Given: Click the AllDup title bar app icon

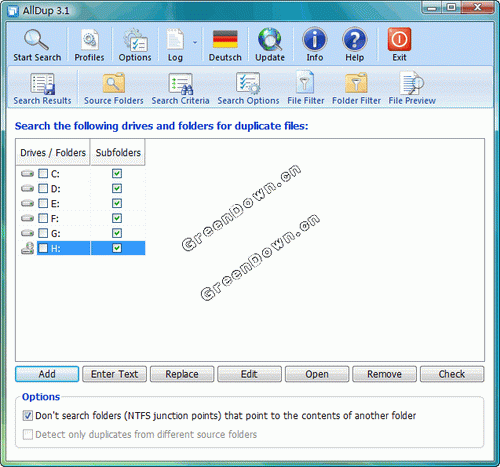Looking at the screenshot, I should (x=13, y=11).
